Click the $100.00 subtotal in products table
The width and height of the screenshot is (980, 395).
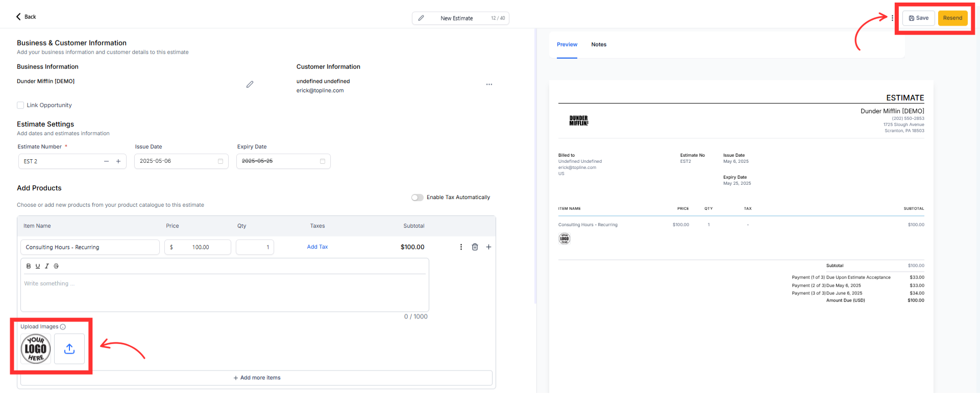pos(412,247)
